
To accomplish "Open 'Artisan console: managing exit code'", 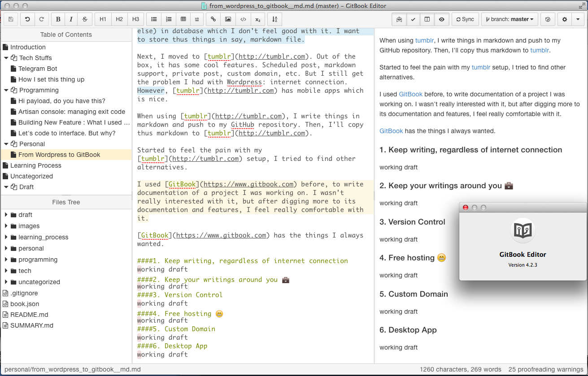I will pyautogui.click(x=72, y=112).
